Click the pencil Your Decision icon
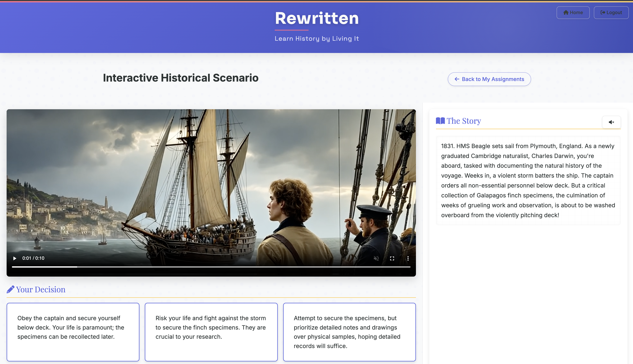The image size is (633, 364). 10,290
